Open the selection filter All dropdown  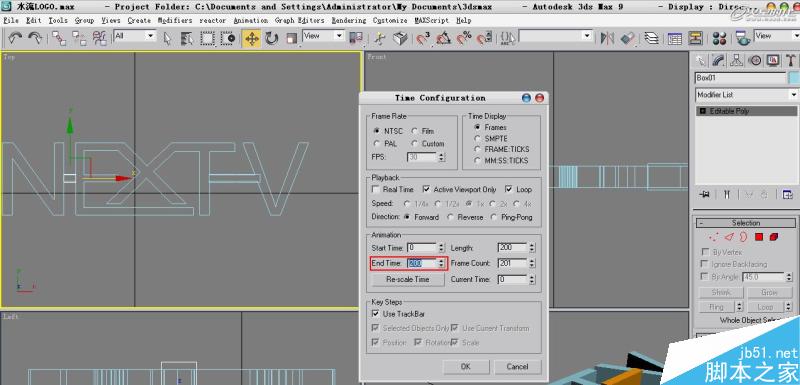pos(134,36)
